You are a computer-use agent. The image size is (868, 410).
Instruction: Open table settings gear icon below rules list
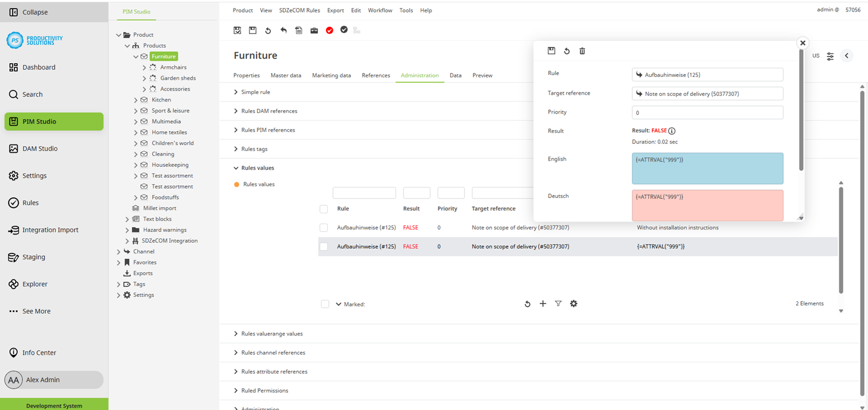[x=573, y=304]
